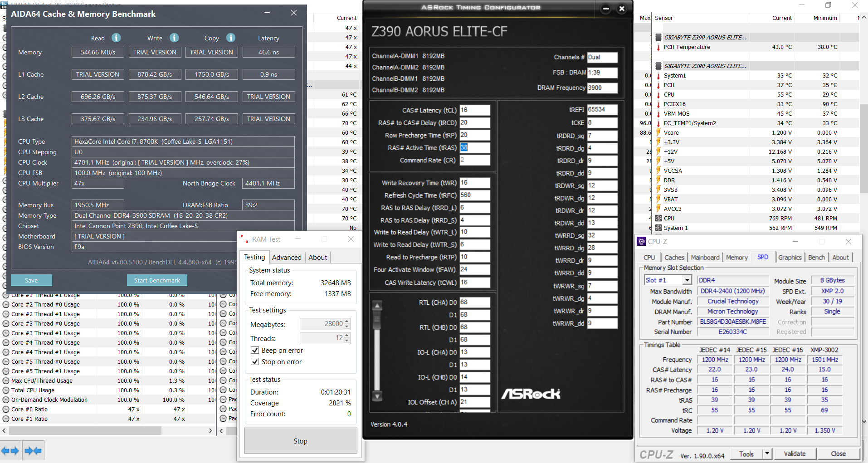
Task: Open the Memory tab in CPU-Z
Action: tap(736, 258)
